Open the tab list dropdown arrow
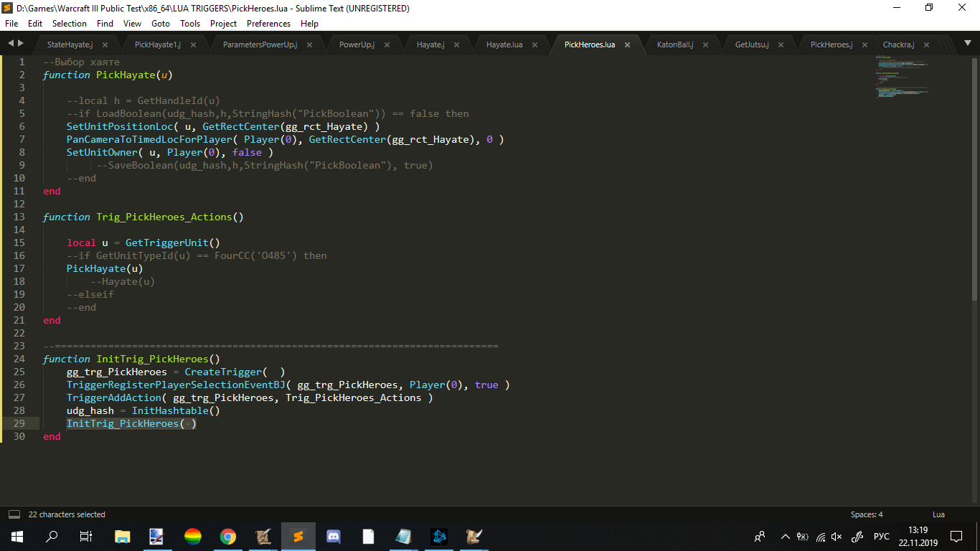980x551 pixels. click(x=968, y=44)
